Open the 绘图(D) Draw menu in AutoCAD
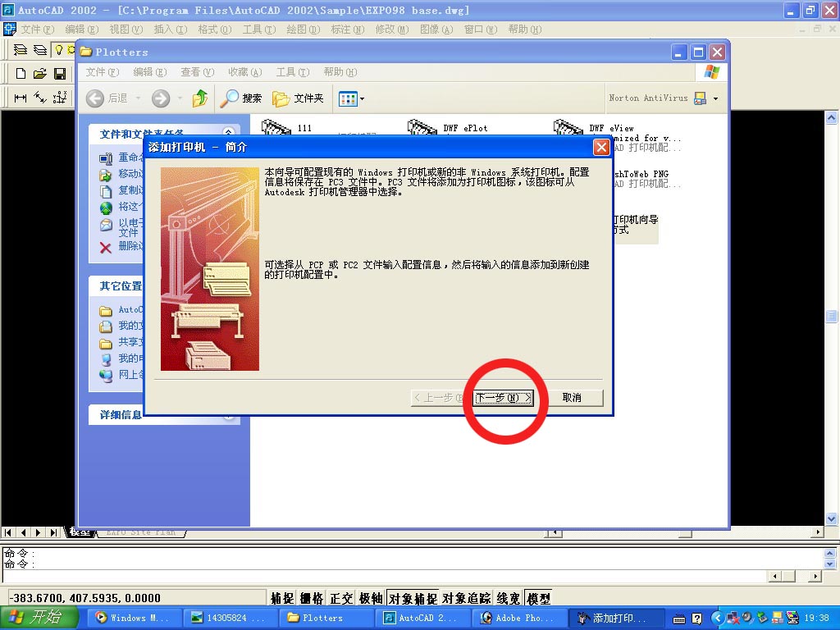The height and width of the screenshot is (630, 840). (304, 29)
